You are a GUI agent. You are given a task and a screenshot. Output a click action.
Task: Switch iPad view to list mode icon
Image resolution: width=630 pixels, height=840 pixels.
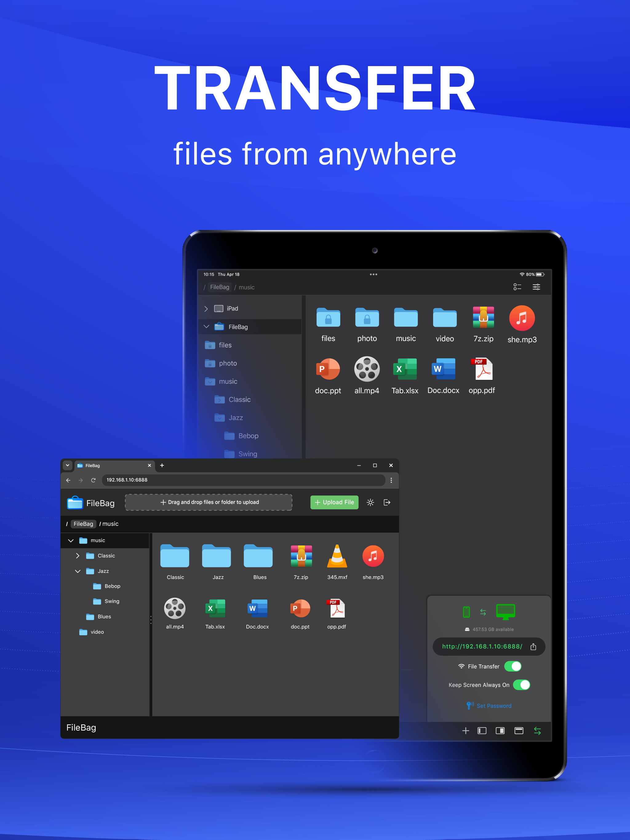517,287
